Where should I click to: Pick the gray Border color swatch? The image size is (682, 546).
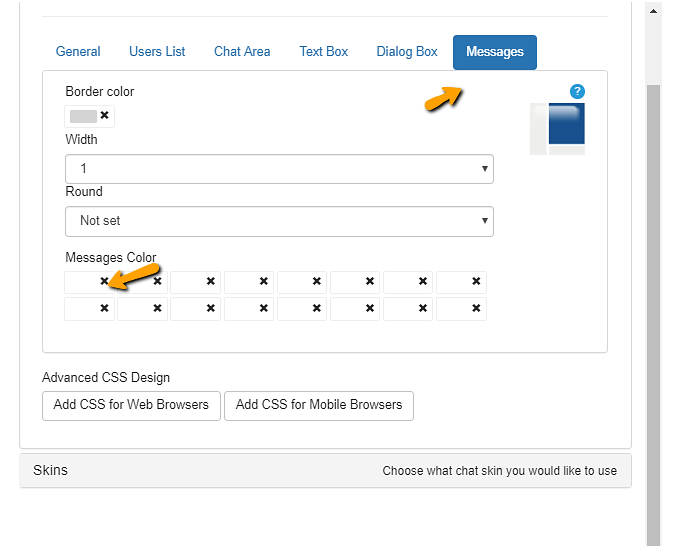tap(83, 116)
